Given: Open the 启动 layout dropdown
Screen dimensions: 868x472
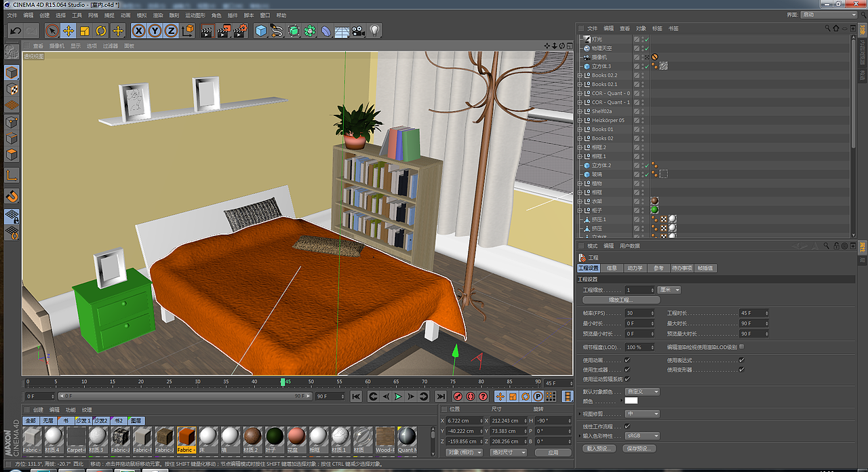Looking at the screenshot, I should pos(829,15).
